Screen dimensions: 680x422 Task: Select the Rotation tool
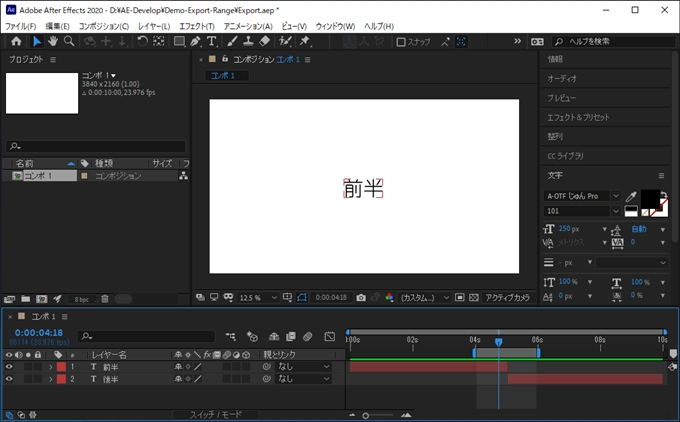(x=142, y=41)
